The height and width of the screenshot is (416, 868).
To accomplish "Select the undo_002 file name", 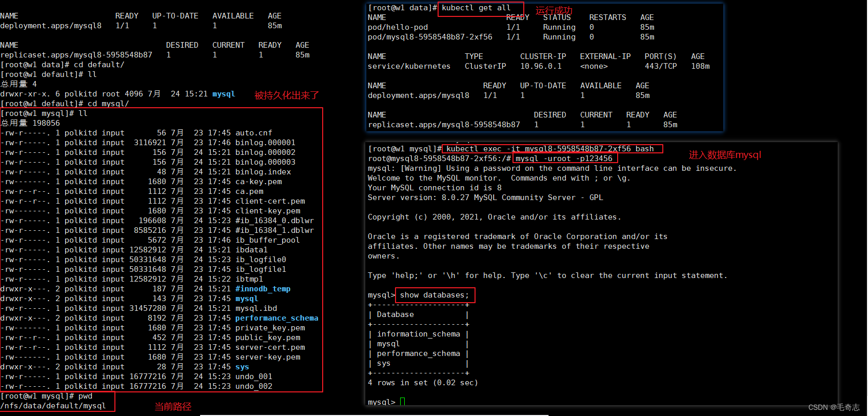I will (x=254, y=386).
